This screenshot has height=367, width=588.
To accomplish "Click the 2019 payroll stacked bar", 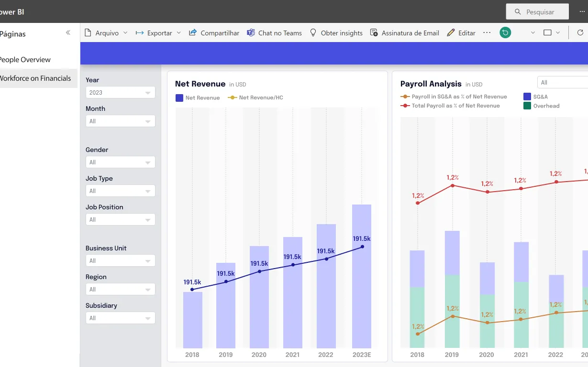I will click(x=452, y=290).
